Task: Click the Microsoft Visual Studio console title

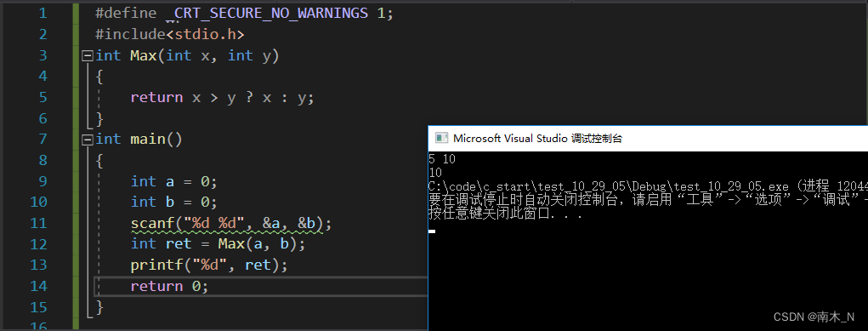Action: (x=537, y=139)
